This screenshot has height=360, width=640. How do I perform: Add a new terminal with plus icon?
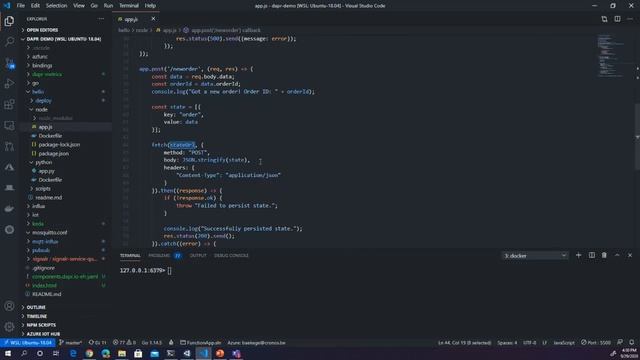point(578,256)
